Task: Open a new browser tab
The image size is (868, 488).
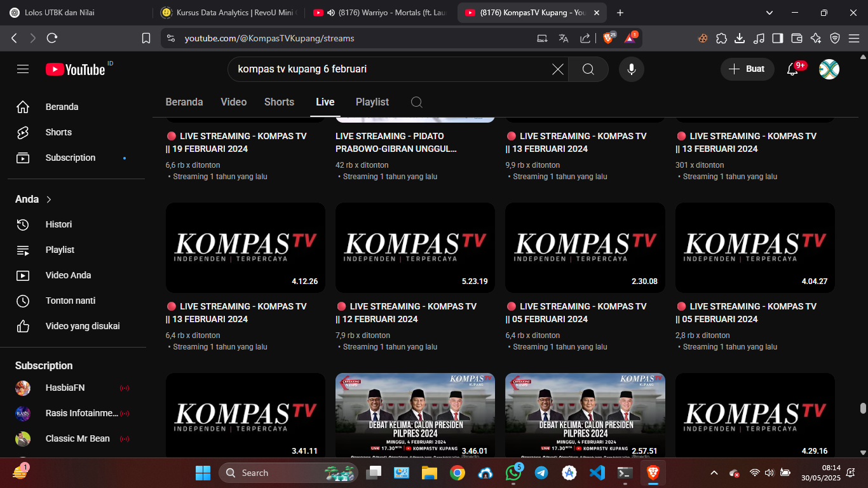Action: point(620,13)
